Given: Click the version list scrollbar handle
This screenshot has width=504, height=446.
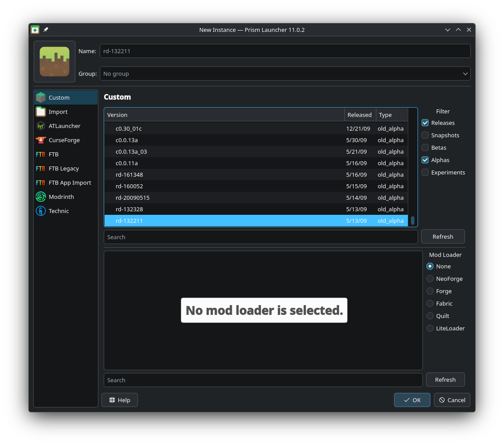Looking at the screenshot, I should 412,221.
